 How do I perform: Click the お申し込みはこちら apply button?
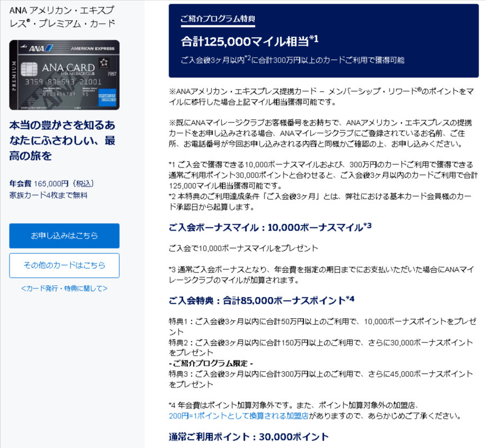[x=64, y=235]
